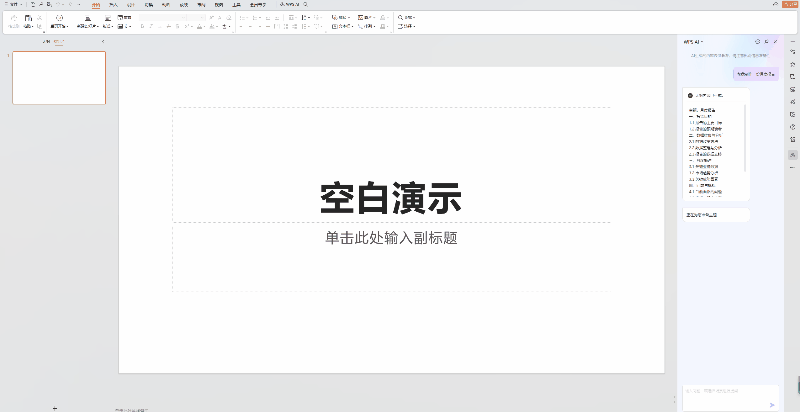
Task: Close the WPS AI side panel
Action: point(775,42)
